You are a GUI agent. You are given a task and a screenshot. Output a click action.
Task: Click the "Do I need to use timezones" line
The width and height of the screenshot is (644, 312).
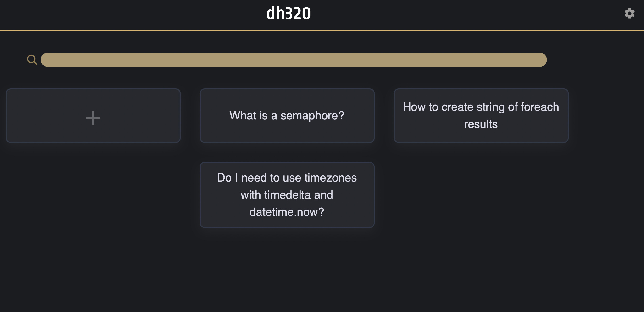click(287, 178)
